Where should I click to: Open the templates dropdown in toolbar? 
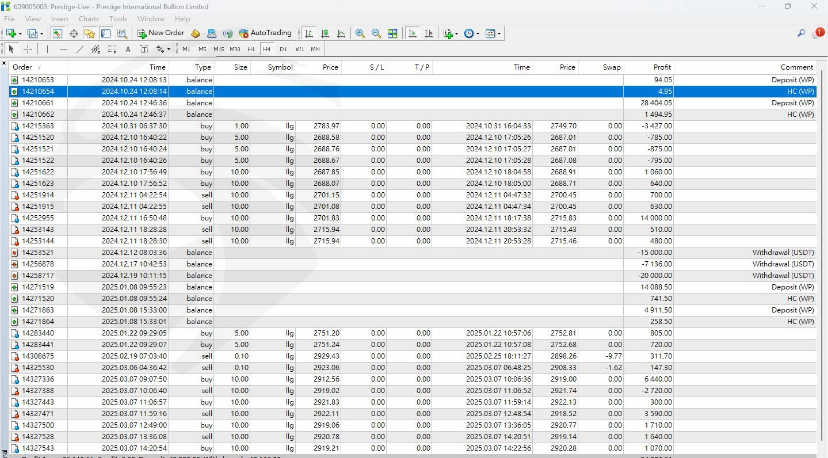pyautogui.click(x=493, y=33)
